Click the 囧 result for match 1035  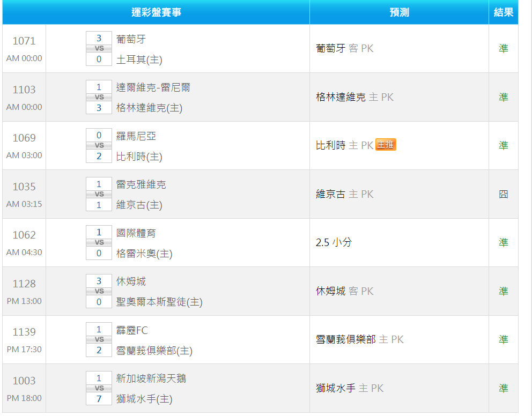[x=504, y=194]
